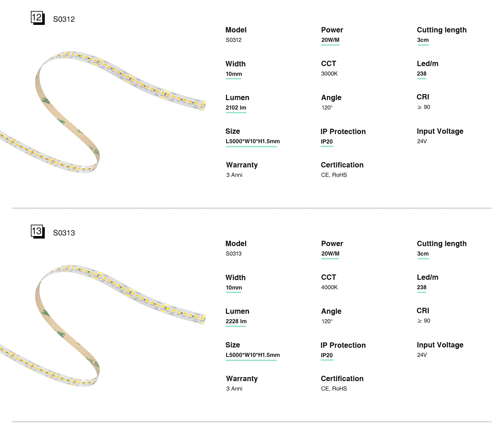Click the number 12 badge icon
Image resolution: width=504 pixels, height=428 pixels.
[37, 18]
